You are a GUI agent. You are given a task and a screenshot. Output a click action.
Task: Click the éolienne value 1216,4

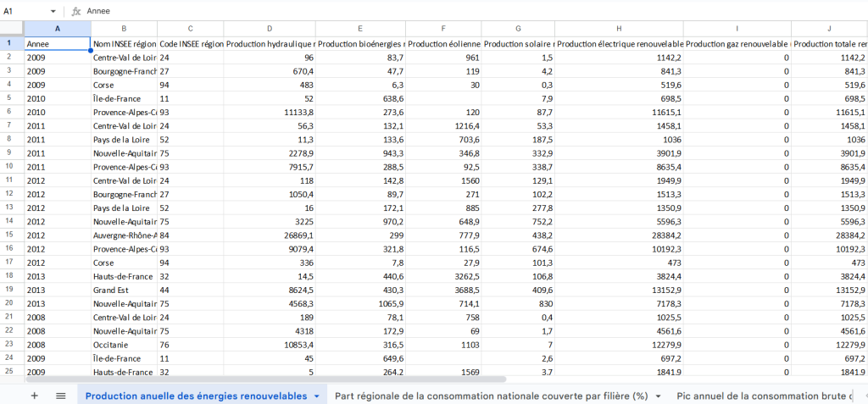(x=443, y=125)
